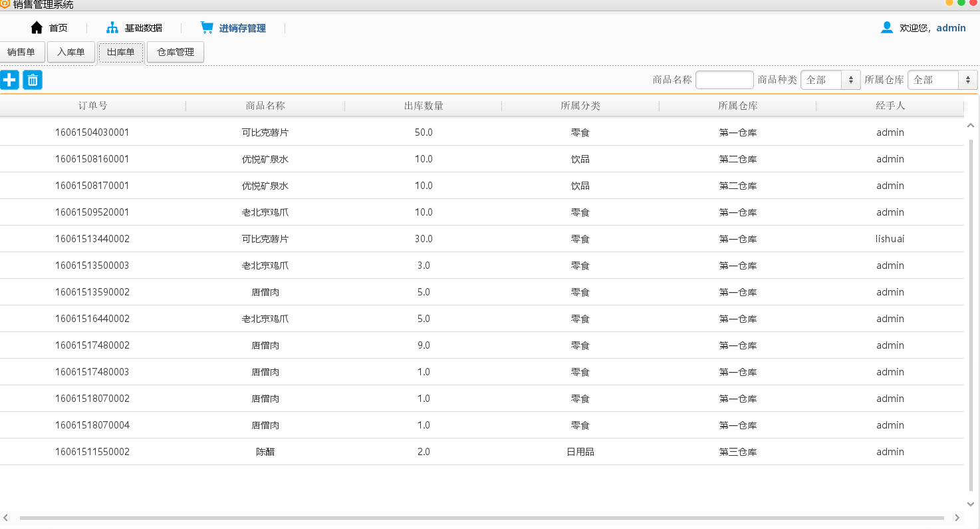Switch to the 入库单 tab
Viewport: 980px width, 529px height.
pos(71,52)
